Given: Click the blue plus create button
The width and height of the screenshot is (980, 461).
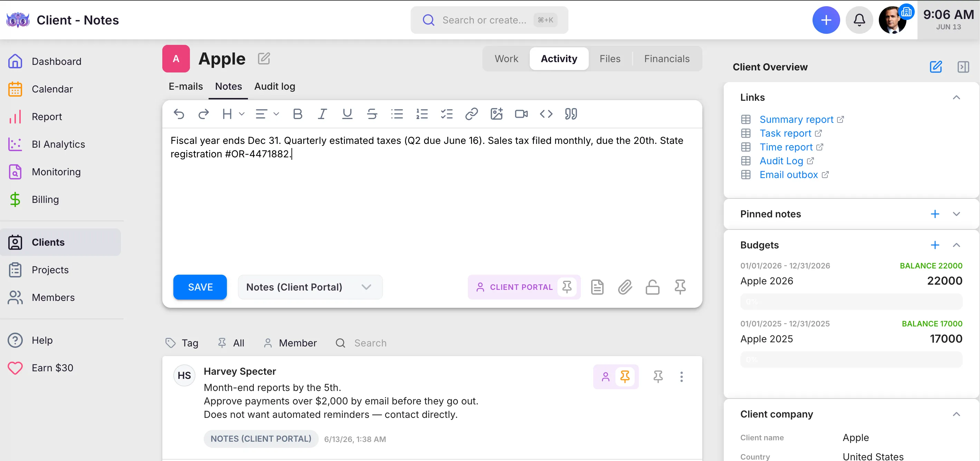Looking at the screenshot, I should point(826,20).
